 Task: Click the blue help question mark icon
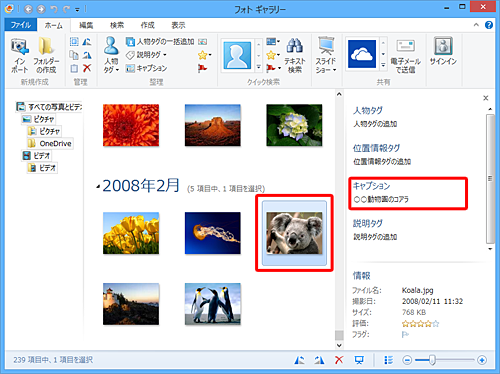489,25
